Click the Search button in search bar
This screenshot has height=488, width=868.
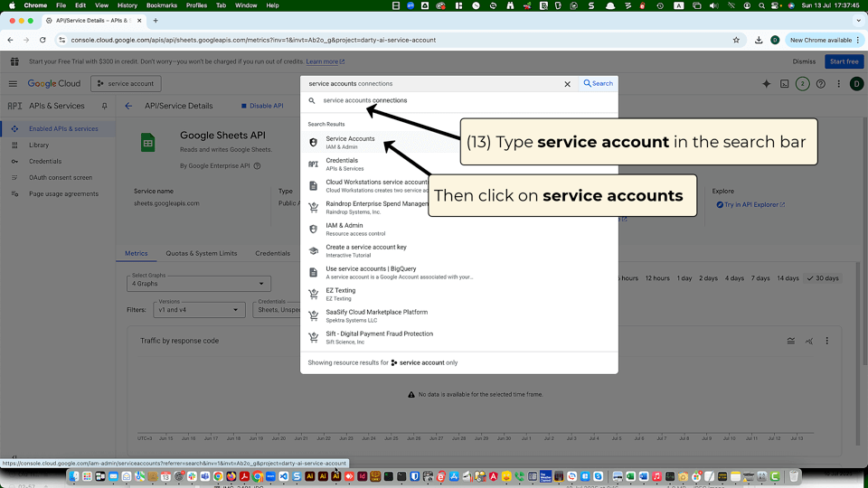(x=598, y=83)
